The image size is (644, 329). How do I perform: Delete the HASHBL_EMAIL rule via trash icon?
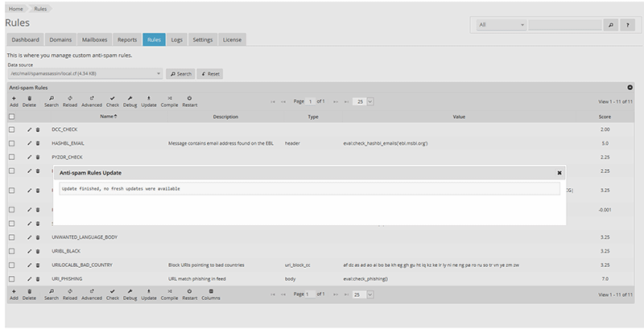point(38,143)
